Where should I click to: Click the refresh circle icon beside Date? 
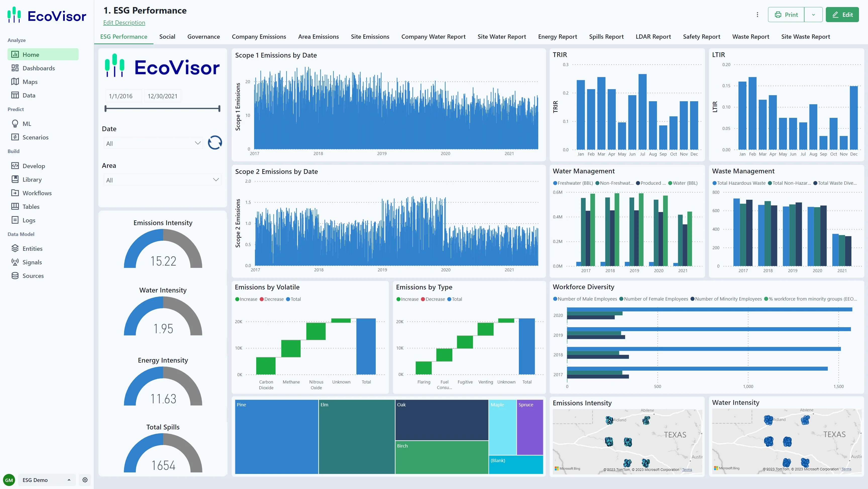[x=215, y=143]
